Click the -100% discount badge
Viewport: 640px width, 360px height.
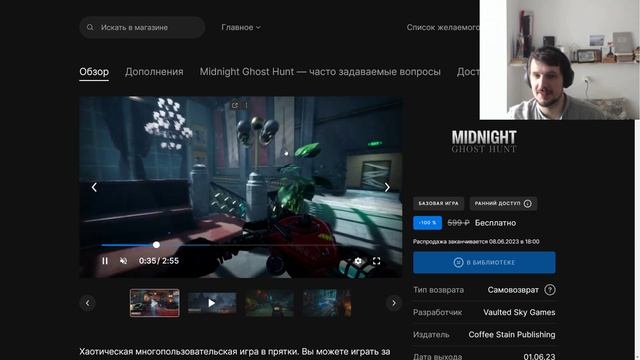coord(427,223)
